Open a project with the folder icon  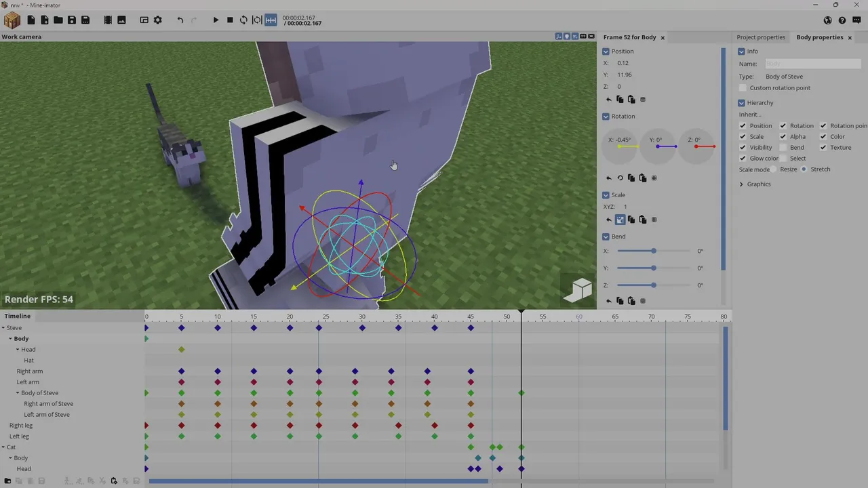[x=58, y=20]
